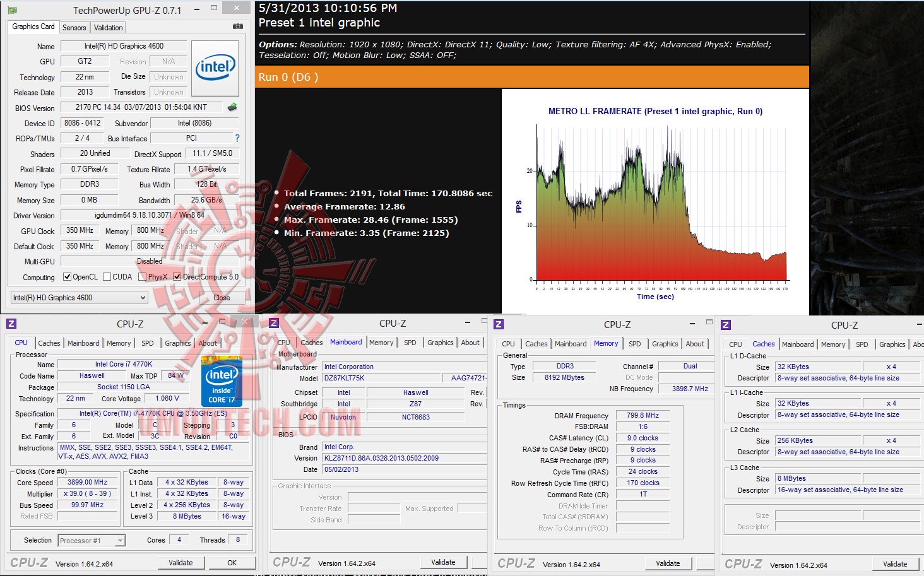This screenshot has width=924, height=576.
Task: Open the About tab in the Mainboard CPU-Z window
Action: [x=470, y=343]
